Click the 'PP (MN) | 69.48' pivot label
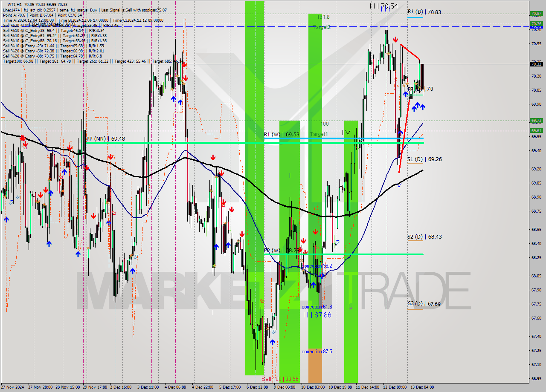This screenshot has height=392, width=546. tap(105, 138)
